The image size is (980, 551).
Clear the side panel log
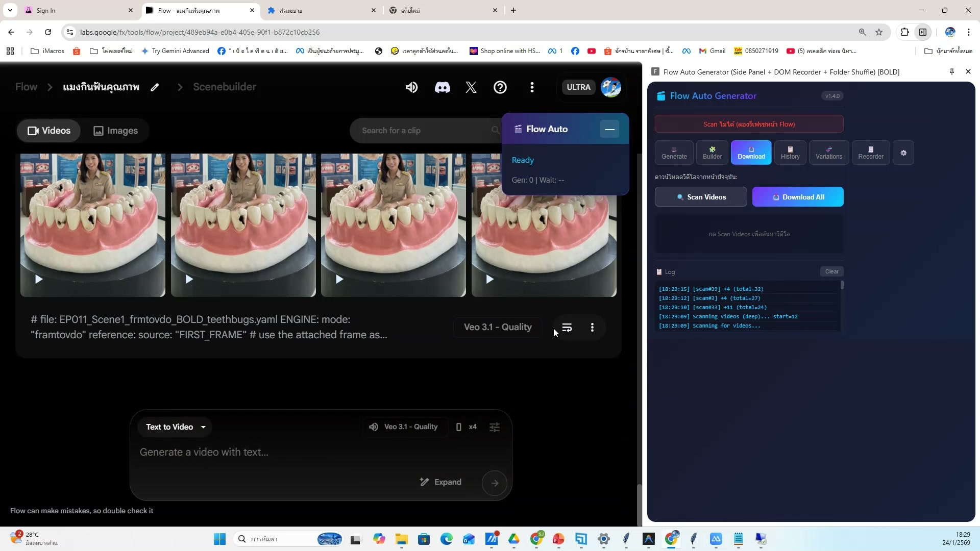pyautogui.click(x=831, y=271)
